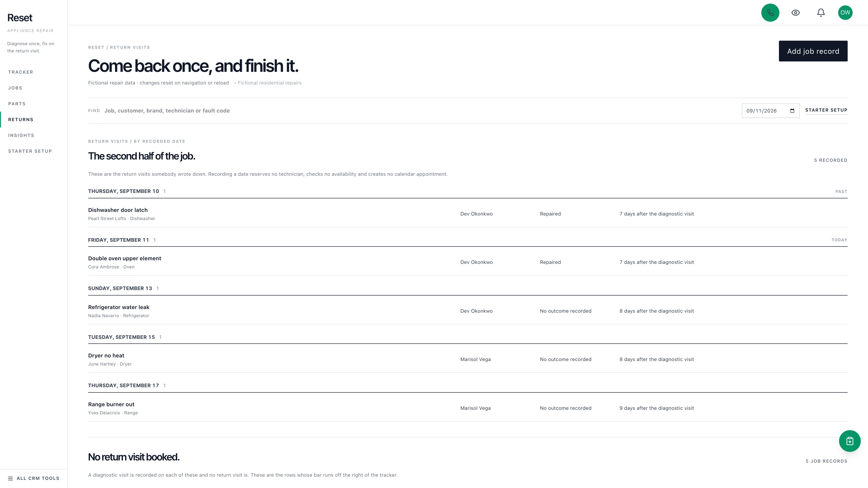Click the Add job record button

(x=813, y=51)
